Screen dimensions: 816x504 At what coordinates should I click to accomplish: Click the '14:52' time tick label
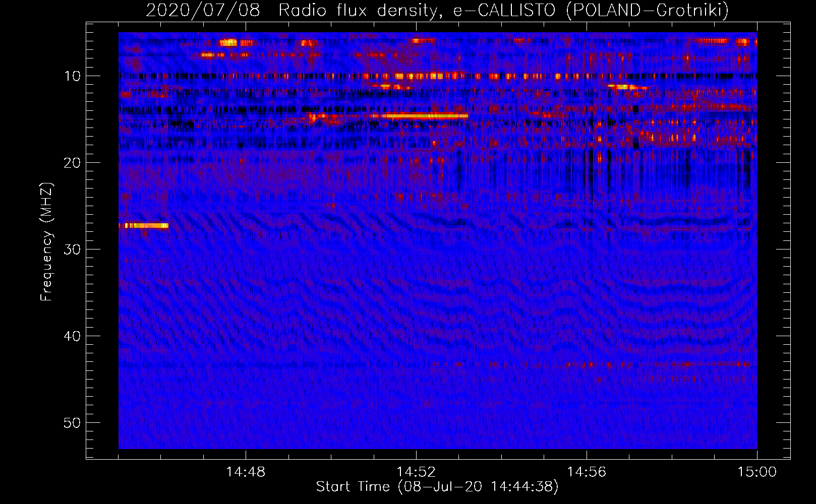[x=416, y=472]
